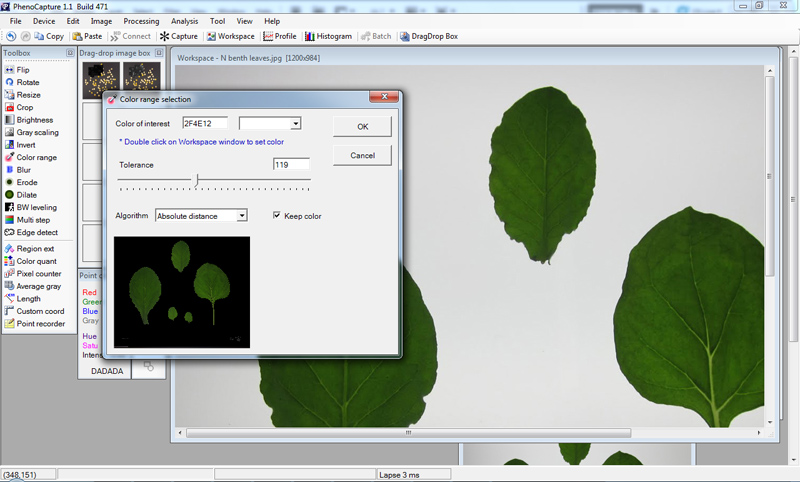Click the Tolerance value field
The width and height of the screenshot is (800, 482).
tap(290, 163)
